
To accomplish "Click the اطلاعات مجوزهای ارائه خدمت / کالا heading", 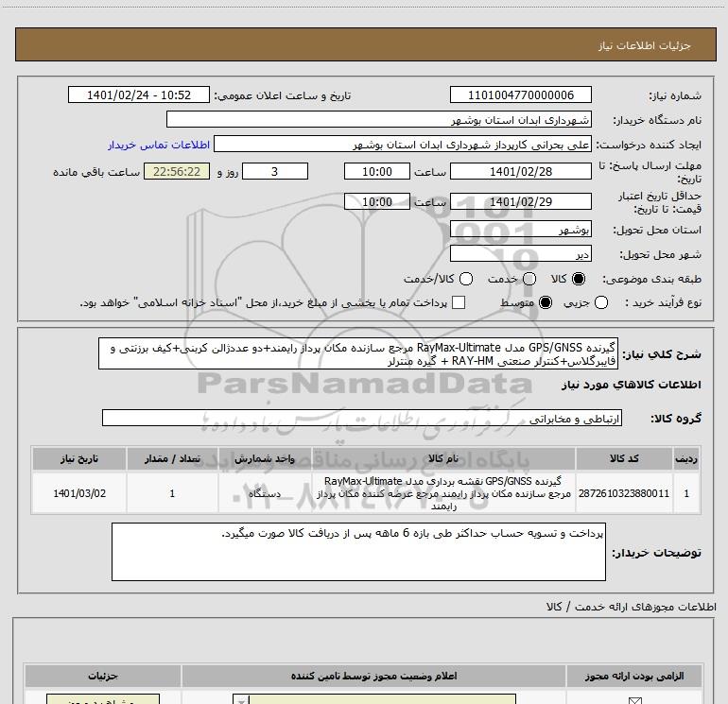I will point(631,607).
